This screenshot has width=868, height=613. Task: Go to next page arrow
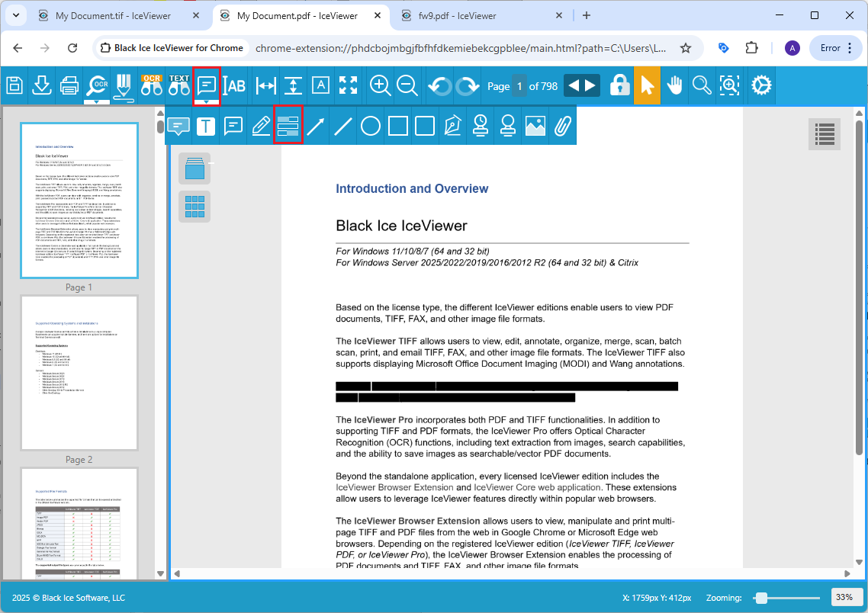coord(590,85)
